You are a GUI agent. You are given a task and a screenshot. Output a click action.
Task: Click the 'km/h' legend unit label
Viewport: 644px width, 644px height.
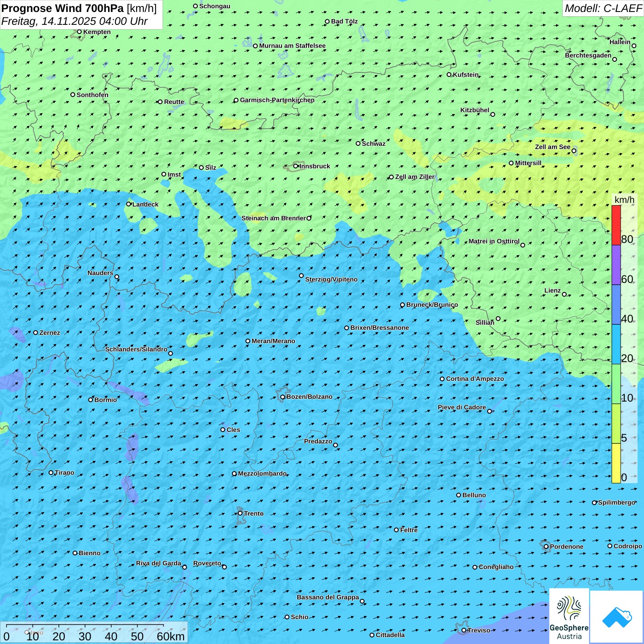coord(624,200)
